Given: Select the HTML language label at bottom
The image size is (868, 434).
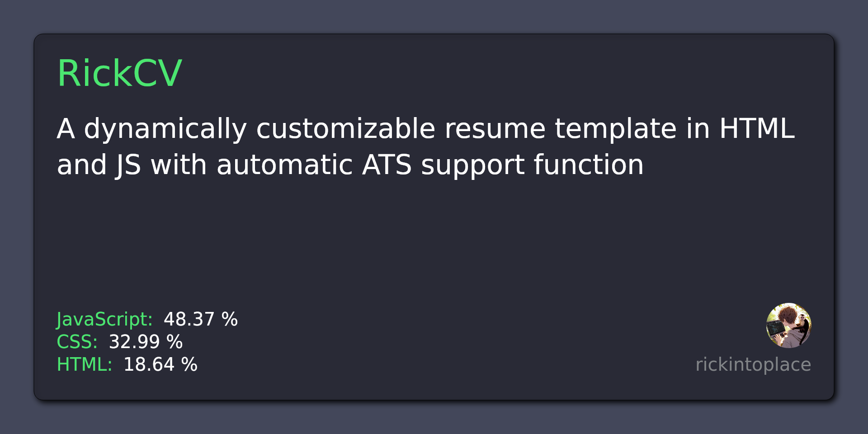Looking at the screenshot, I should 85,364.
